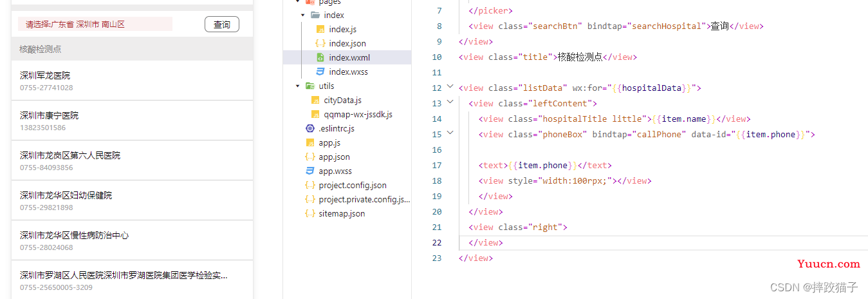Click the utils folder icon

click(x=310, y=86)
